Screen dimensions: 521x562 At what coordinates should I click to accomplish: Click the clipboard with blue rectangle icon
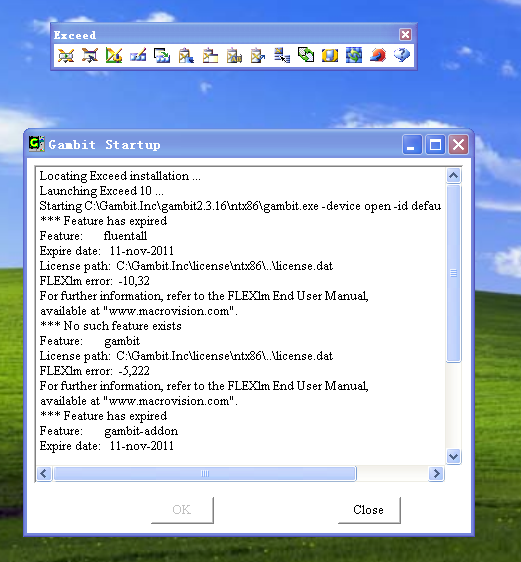(x=186, y=56)
